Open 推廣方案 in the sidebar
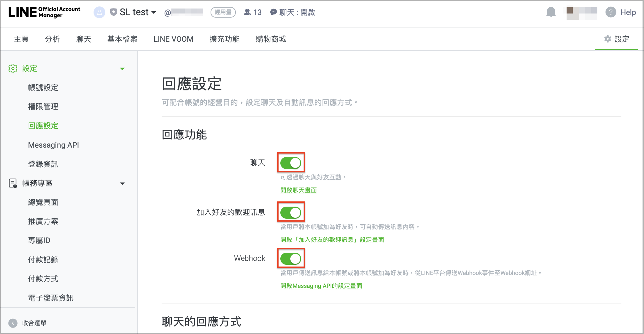The width and height of the screenshot is (644, 334). point(43,221)
